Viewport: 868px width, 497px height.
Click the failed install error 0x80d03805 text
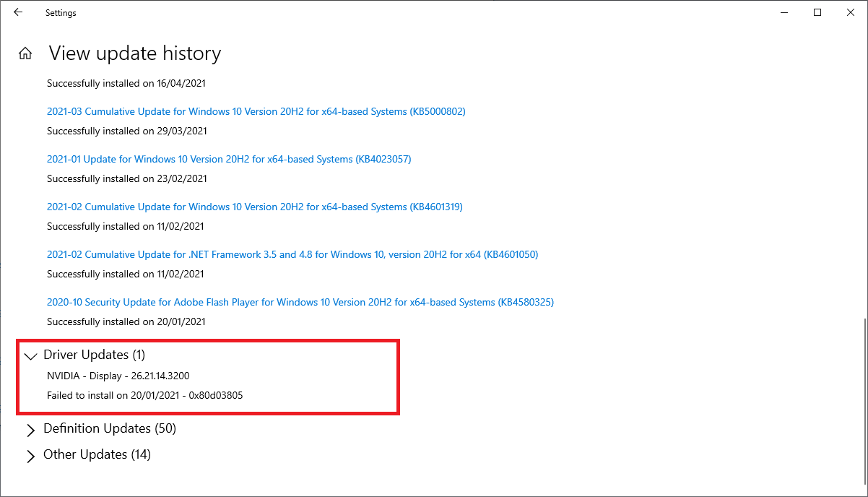(149, 395)
